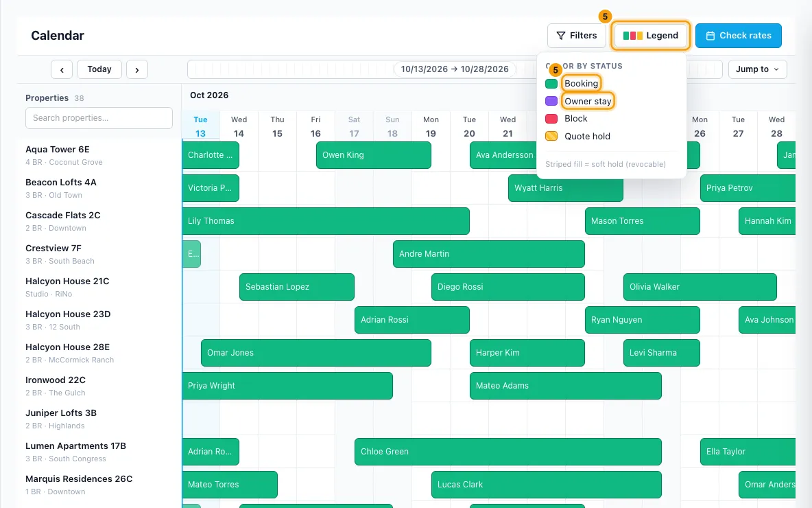Click the striped Quote hold swatch
812x508 pixels.
click(551, 137)
